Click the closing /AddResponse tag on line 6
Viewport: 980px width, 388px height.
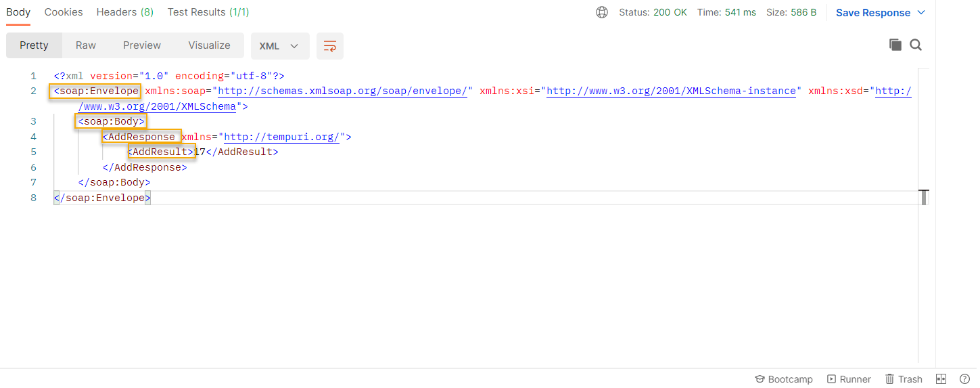[x=145, y=167]
